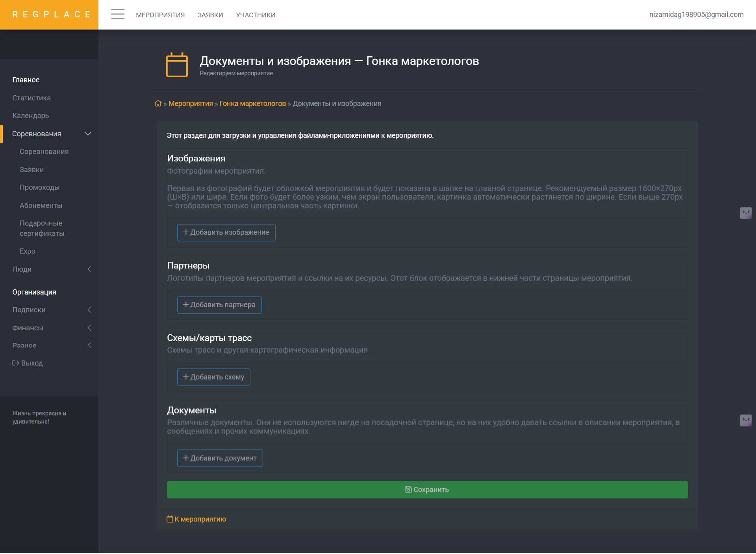
Task: Click the Редактируем мероприятие subtitle
Action: point(236,73)
